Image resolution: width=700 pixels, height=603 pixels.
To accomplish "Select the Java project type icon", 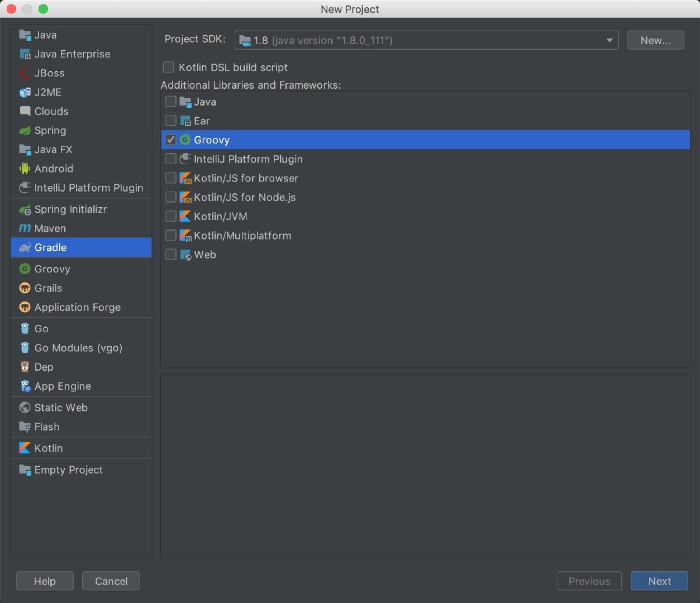I will point(25,35).
